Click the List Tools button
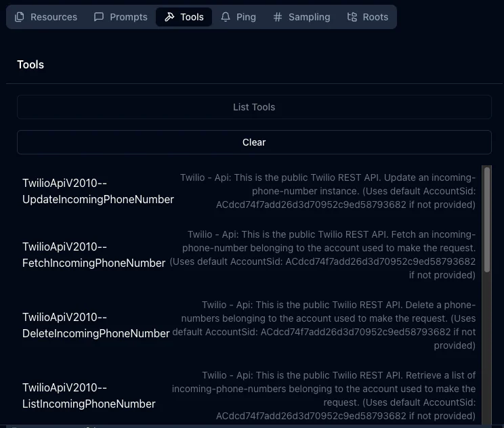 pos(254,107)
